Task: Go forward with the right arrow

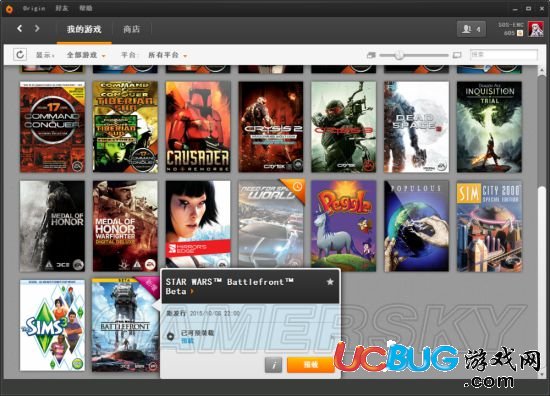Action: coord(37,28)
